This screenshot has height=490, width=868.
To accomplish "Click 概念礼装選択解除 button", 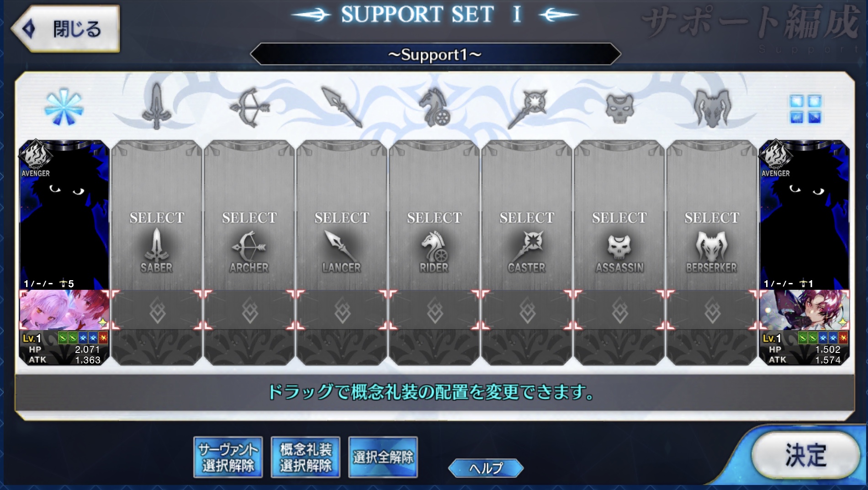I will point(306,458).
